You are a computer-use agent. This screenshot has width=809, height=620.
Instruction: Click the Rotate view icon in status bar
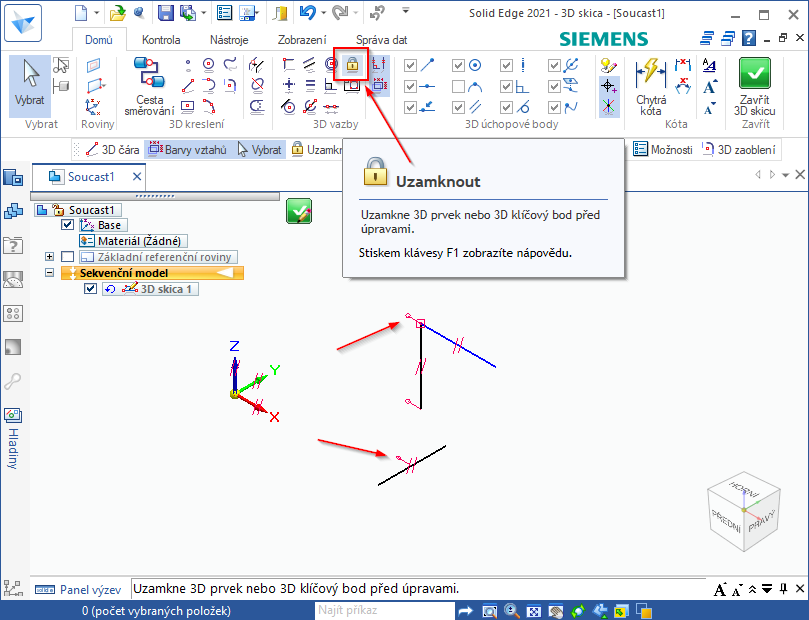tap(578, 610)
